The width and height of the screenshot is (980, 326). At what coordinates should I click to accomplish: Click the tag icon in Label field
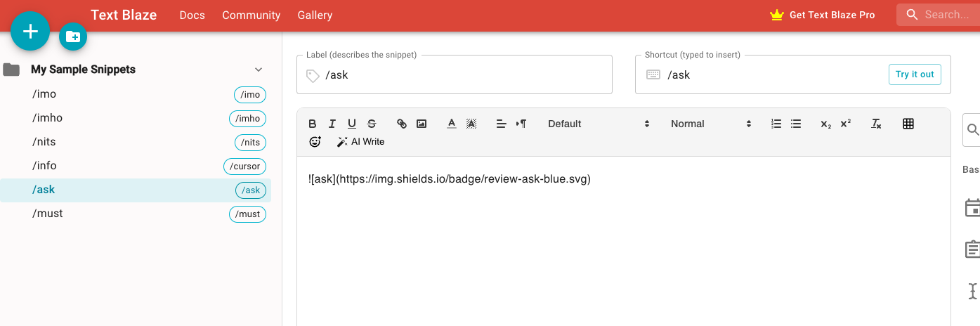(x=313, y=75)
